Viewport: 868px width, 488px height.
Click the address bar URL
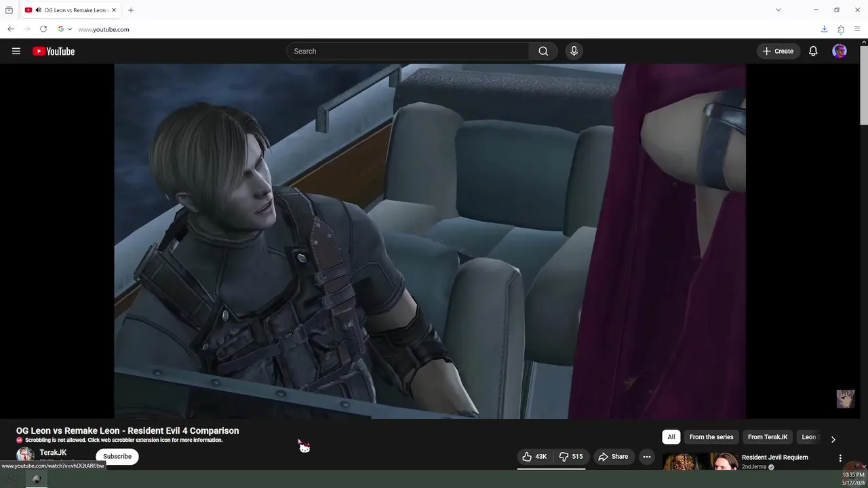[x=104, y=29]
